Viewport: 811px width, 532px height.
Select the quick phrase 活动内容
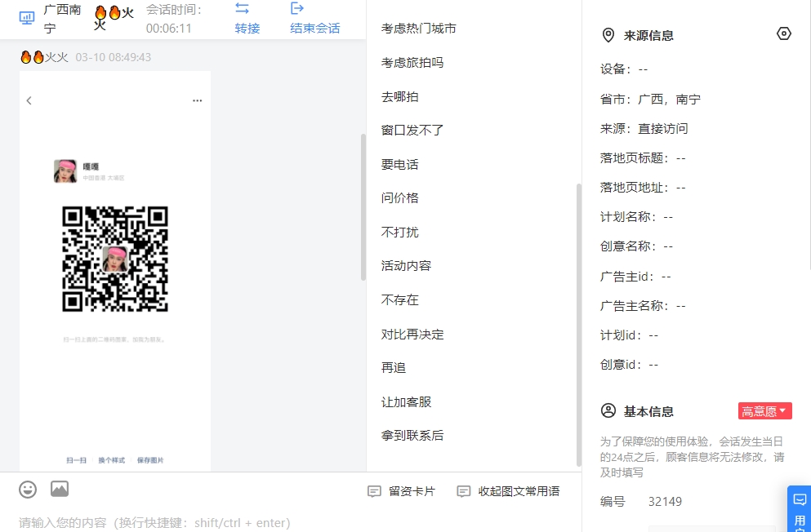coord(406,265)
